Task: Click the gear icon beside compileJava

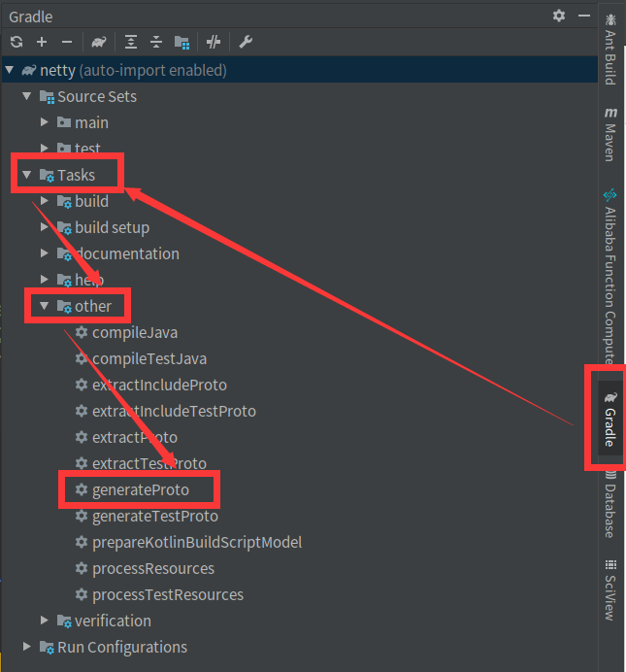Action: coord(82,332)
